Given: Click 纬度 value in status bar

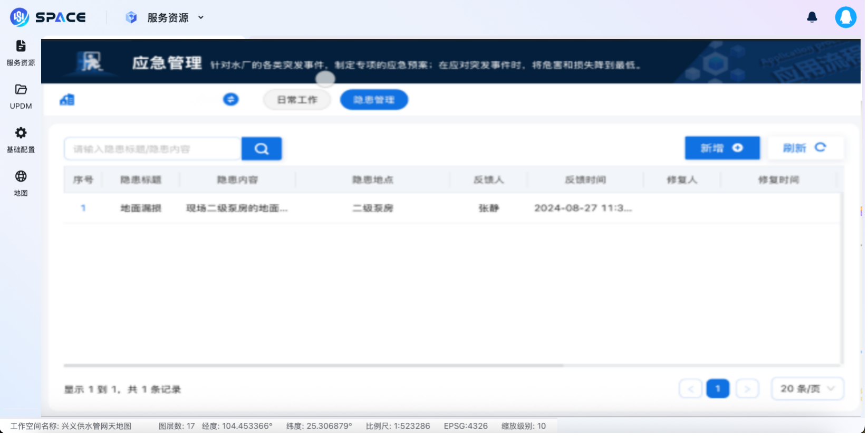Looking at the screenshot, I should pyautogui.click(x=319, y=426).
